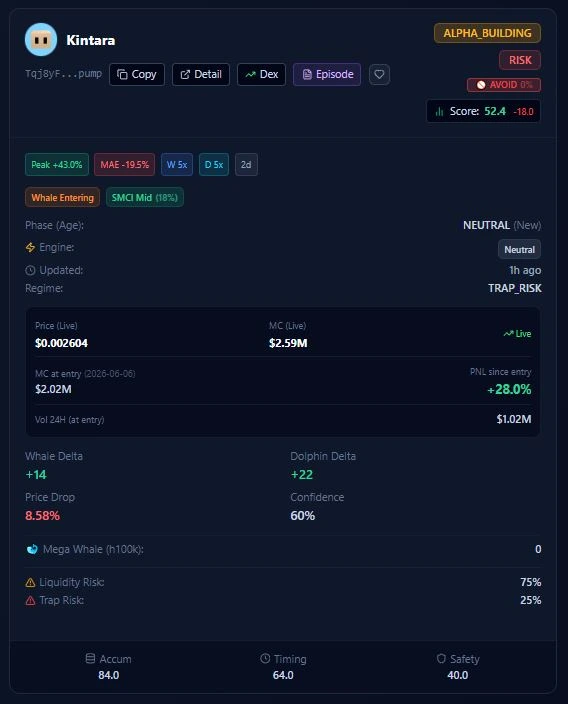
Task: Click the Kintara token name
Action: pyautogui.click(x=91, y=40)
